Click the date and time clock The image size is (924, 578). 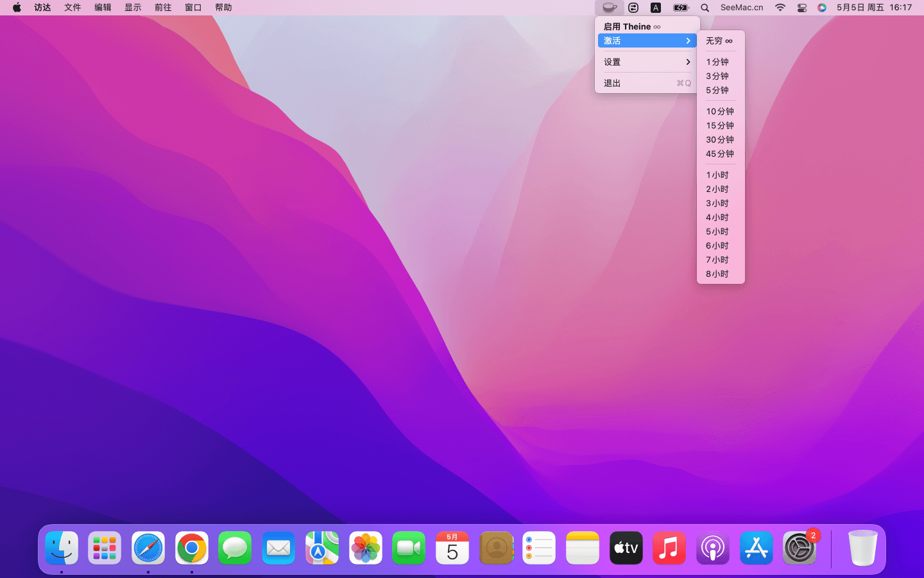pos(874,8)
